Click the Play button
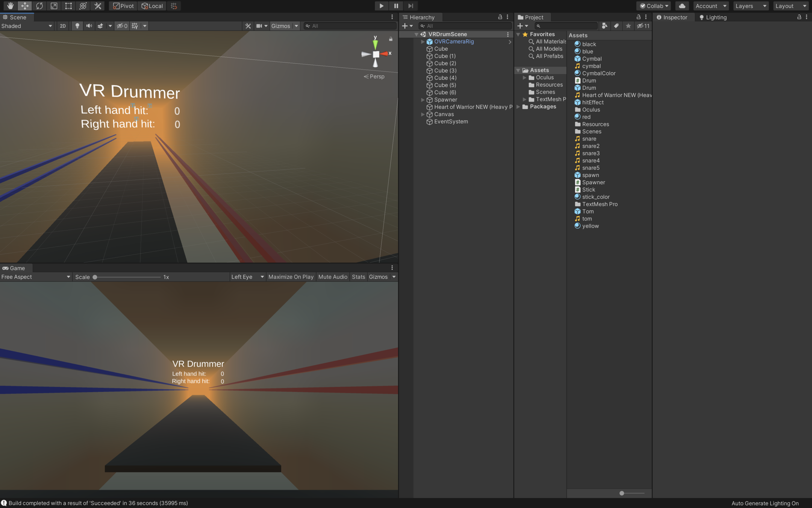The image size is (812, 508). pos(381,6)
